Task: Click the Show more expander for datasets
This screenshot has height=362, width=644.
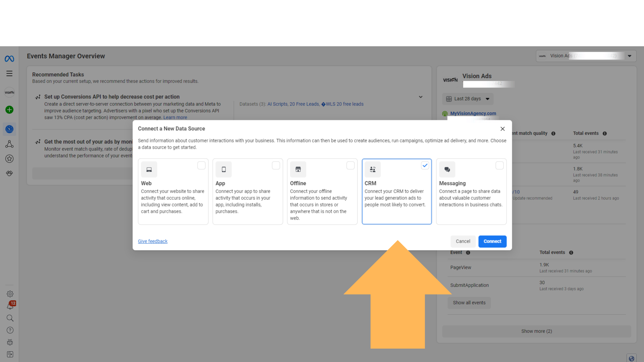Action: [537, 330]
